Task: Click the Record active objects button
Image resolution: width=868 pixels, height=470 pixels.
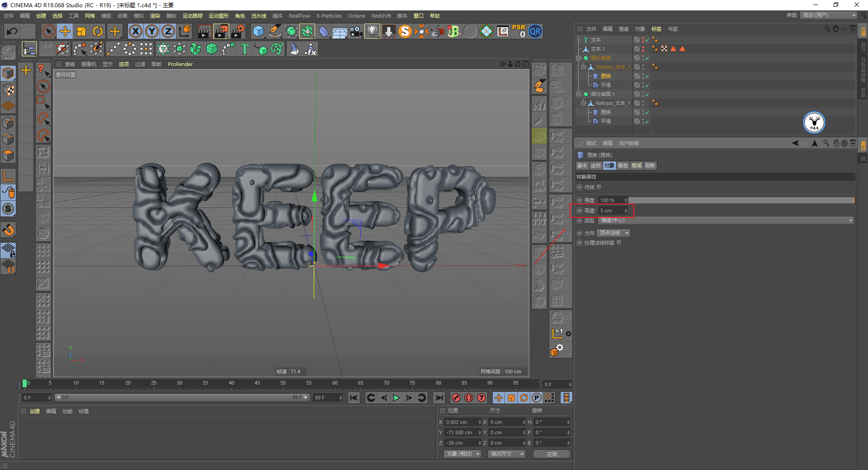Action: (456, 398)
